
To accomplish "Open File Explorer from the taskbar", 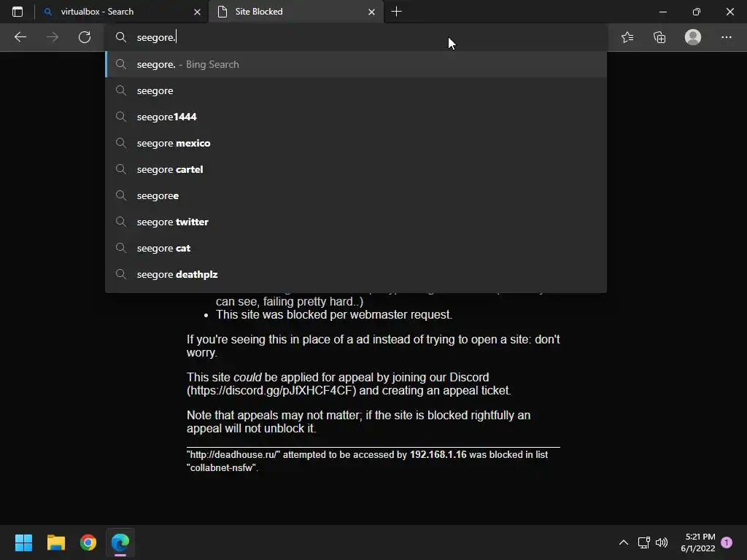I will pyautogui.click(x=55, y=542).
